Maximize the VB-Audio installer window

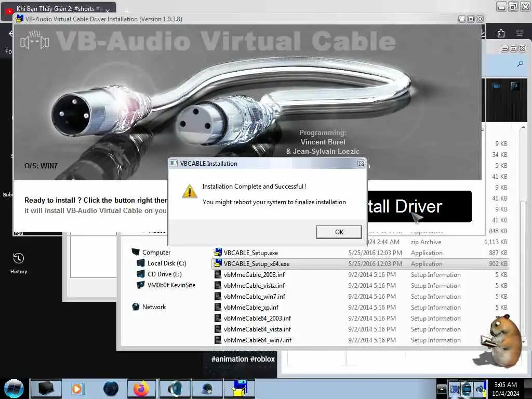(x=471, y=19)
